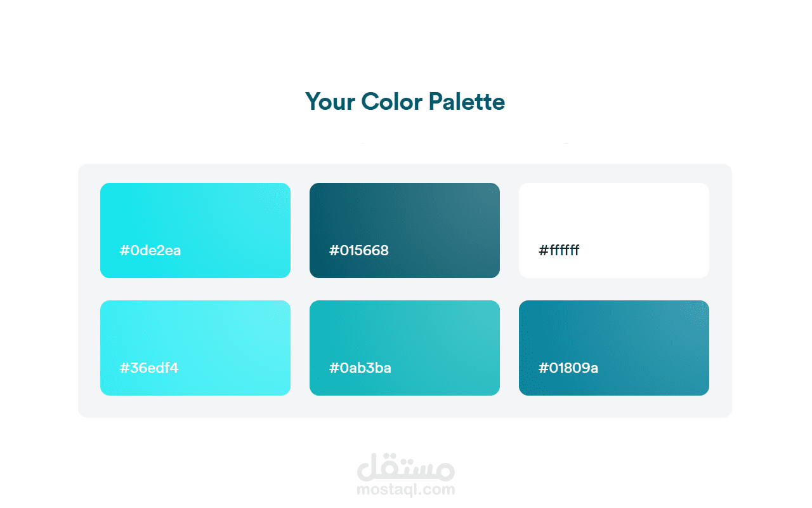Click the word Palette in heading

[466, 102]
